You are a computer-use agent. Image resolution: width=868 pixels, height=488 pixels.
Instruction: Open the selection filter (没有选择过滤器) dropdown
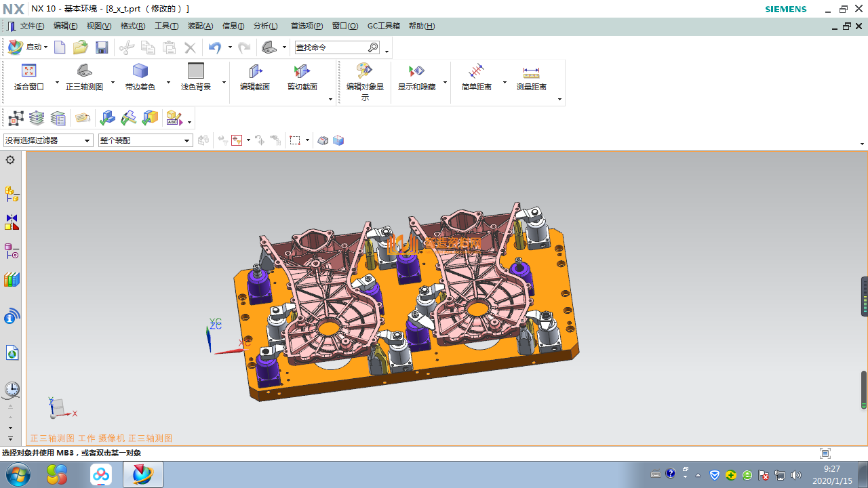48,140
